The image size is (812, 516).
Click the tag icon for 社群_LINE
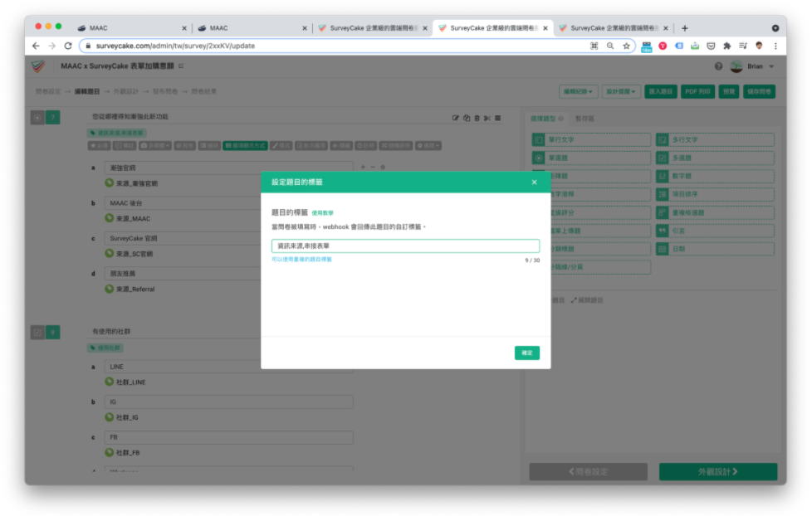click(x=110, y=382)
